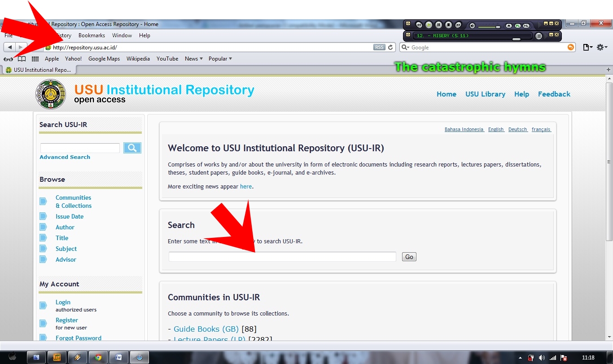
Task: Open Apple bookmark
Action: (x=52, y=59)
